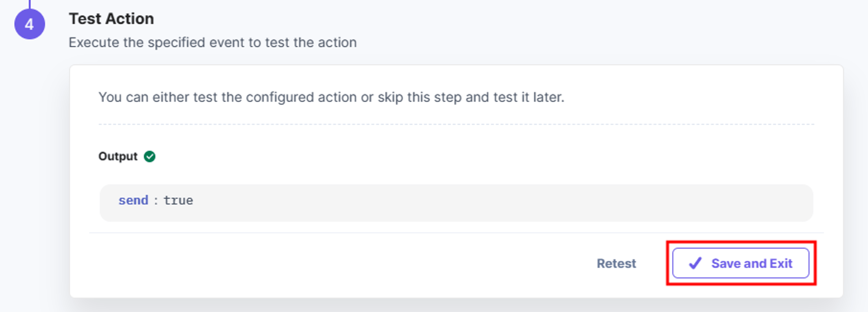This screenshot has width=868, height=312.
Task: Click the 'You can either test' description text
Action: (x=331, y=97)
